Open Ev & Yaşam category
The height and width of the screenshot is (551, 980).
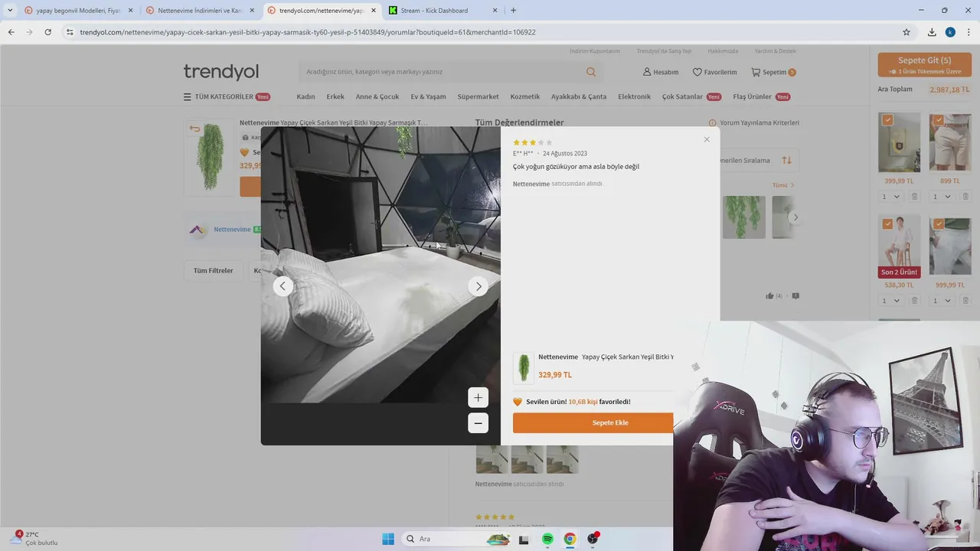[x=428, y=97]
